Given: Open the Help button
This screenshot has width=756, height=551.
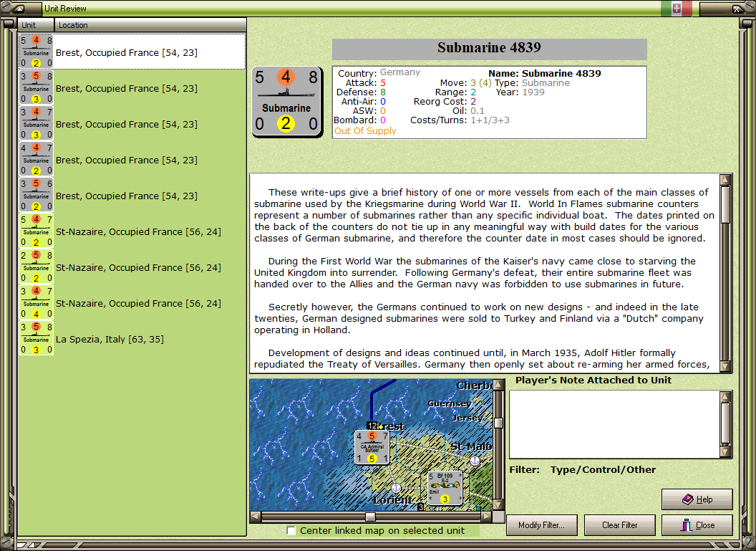Looking at the screenshot, I should point(697,499).
